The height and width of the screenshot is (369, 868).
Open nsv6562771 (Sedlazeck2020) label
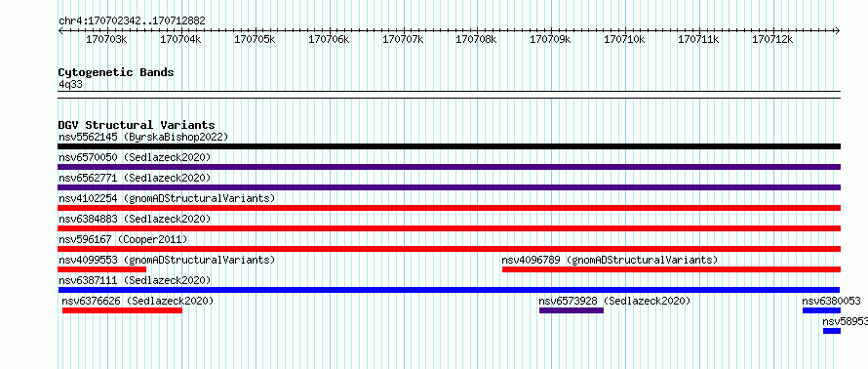tap(135, 178)
